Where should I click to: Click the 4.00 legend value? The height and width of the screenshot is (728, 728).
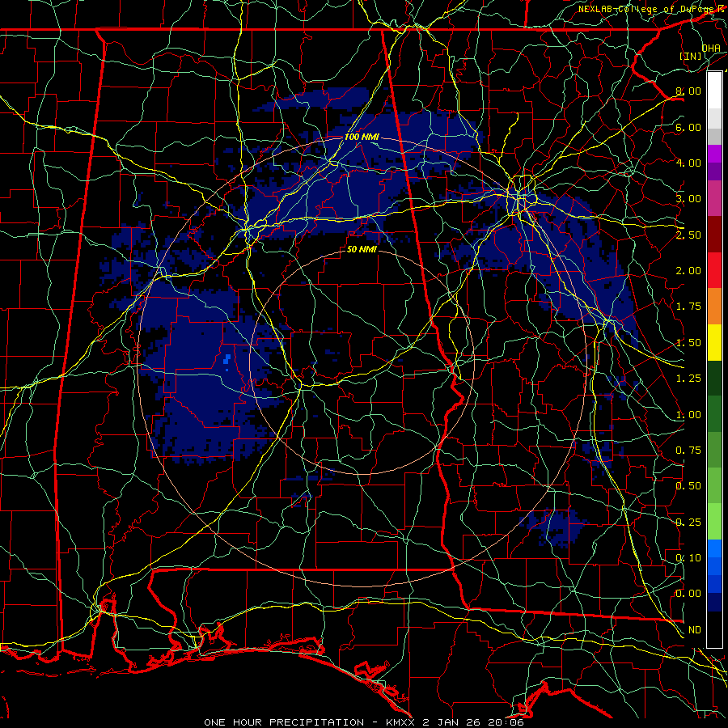point(688,163)
